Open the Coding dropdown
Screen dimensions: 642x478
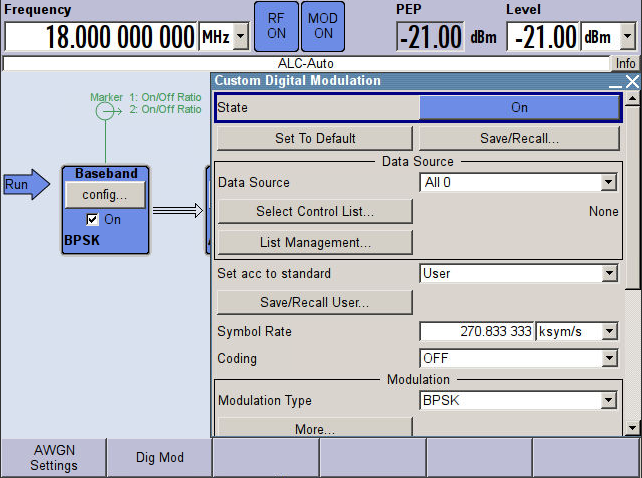(608, 359)
